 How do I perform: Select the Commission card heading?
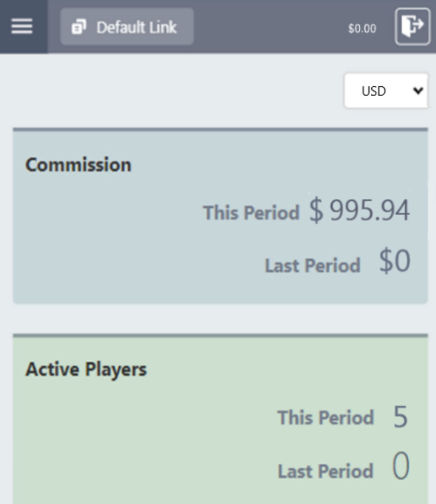tap(78, 165)
